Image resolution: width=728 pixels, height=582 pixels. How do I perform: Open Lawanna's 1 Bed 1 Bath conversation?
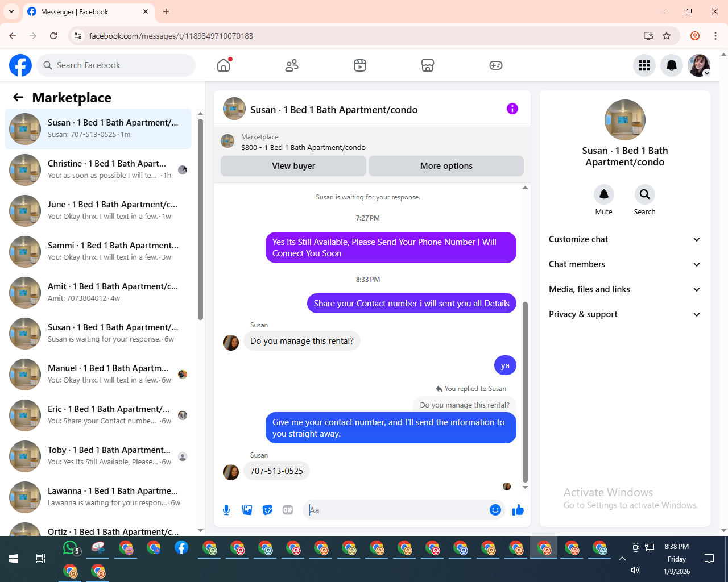(98, 497)
